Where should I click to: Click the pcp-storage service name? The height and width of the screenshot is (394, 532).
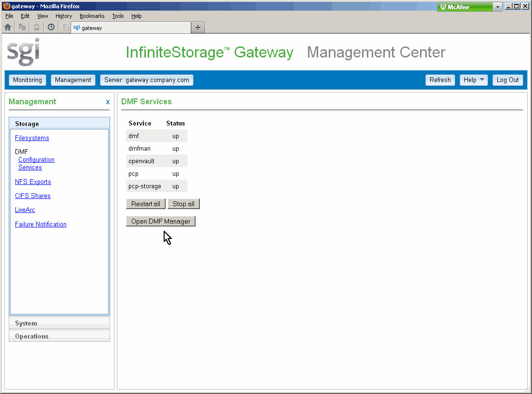(x=144, y=186)
